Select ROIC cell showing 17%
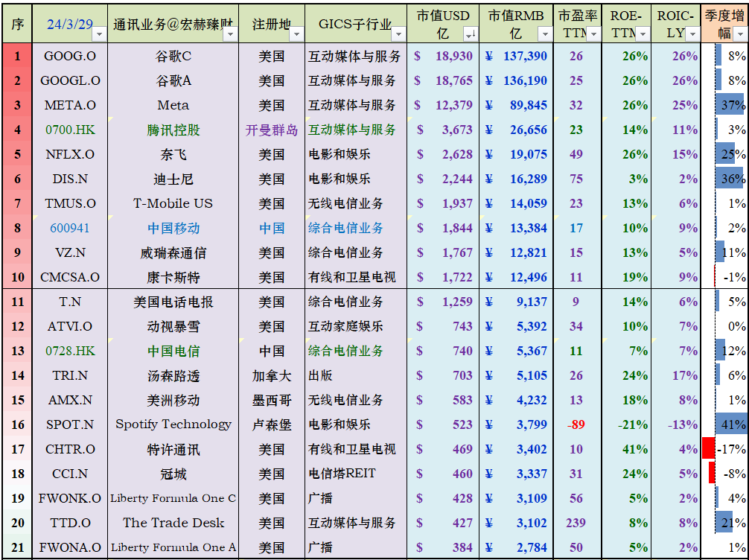 (676, 375)
